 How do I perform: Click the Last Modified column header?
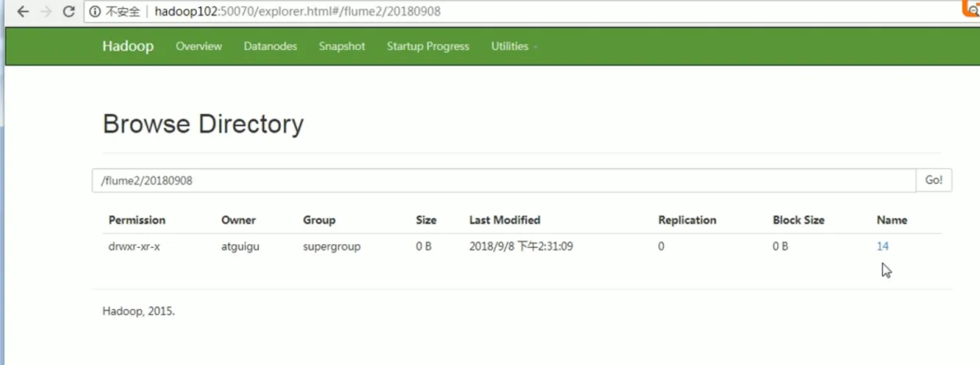coord(504,220)
